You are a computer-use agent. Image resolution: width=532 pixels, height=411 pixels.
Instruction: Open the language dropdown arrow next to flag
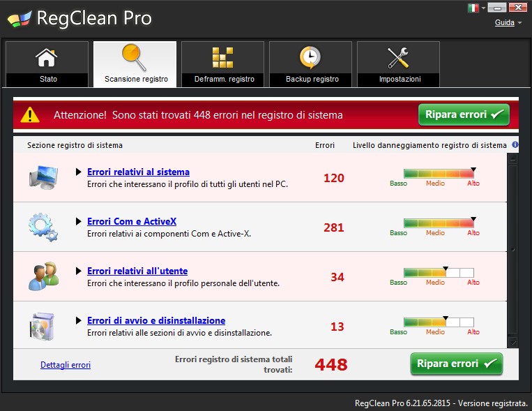click(483, 8)
